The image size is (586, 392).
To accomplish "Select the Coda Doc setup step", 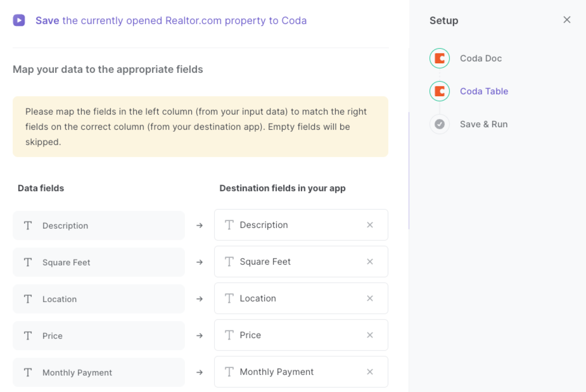I will 481,58.
